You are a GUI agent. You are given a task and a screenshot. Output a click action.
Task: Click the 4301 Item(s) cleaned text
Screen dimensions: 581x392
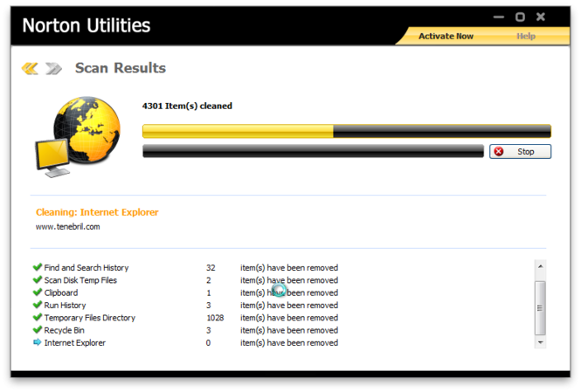(187, 106)
